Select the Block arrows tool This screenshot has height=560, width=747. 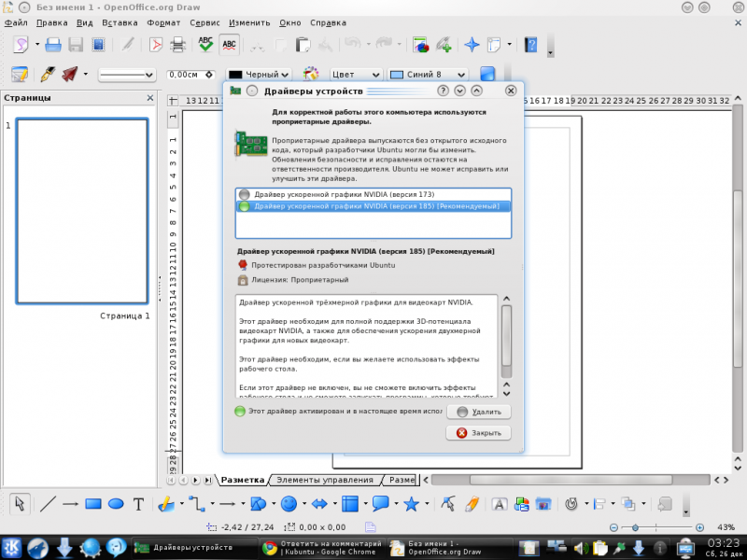(x=319, y=504)
